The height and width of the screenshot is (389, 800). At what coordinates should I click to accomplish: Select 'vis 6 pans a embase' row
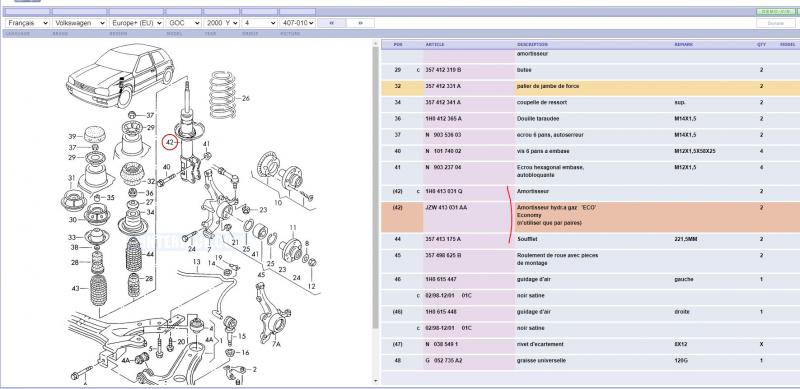tap(590, 152)
